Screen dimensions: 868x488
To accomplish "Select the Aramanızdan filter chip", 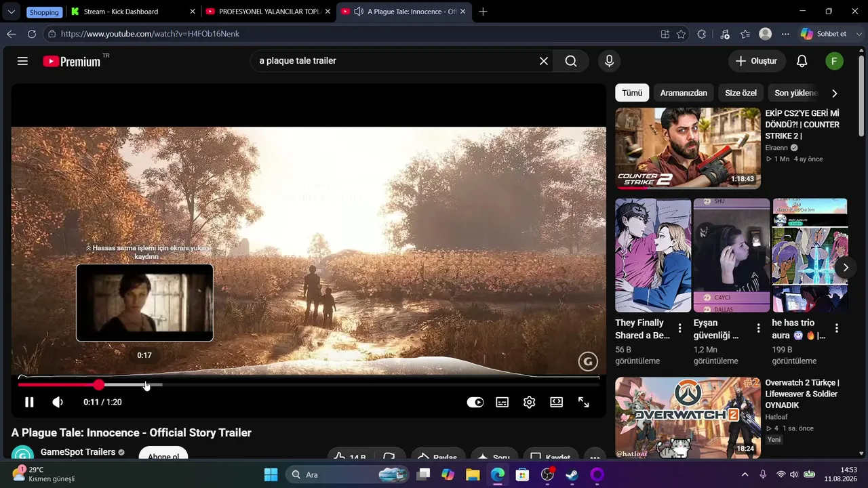I will (684, 93).
